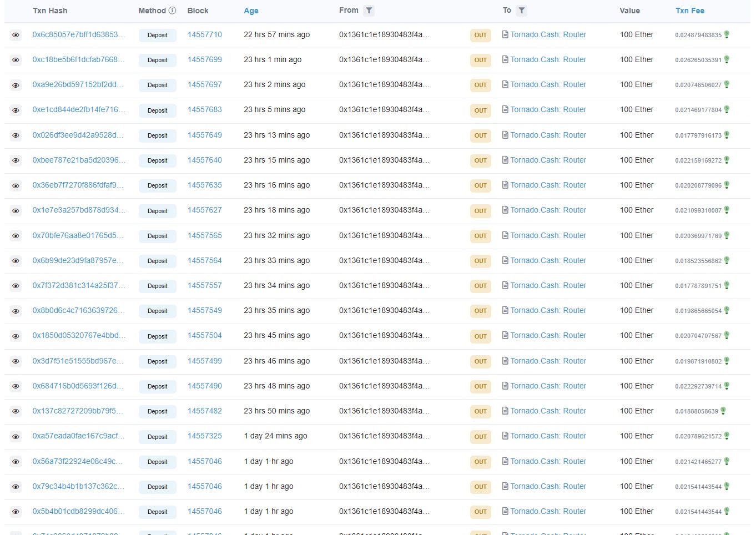
Task: Preview transaction 0x137c82727209bb79f5 via eye icon
Action: 16,411
